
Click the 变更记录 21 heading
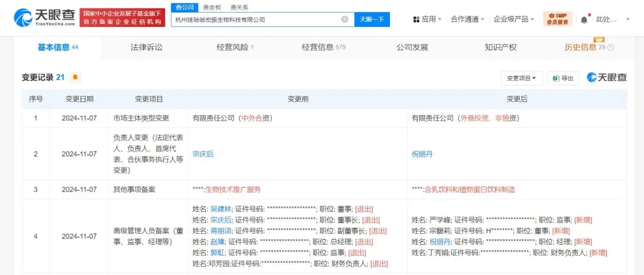[43, 78]
